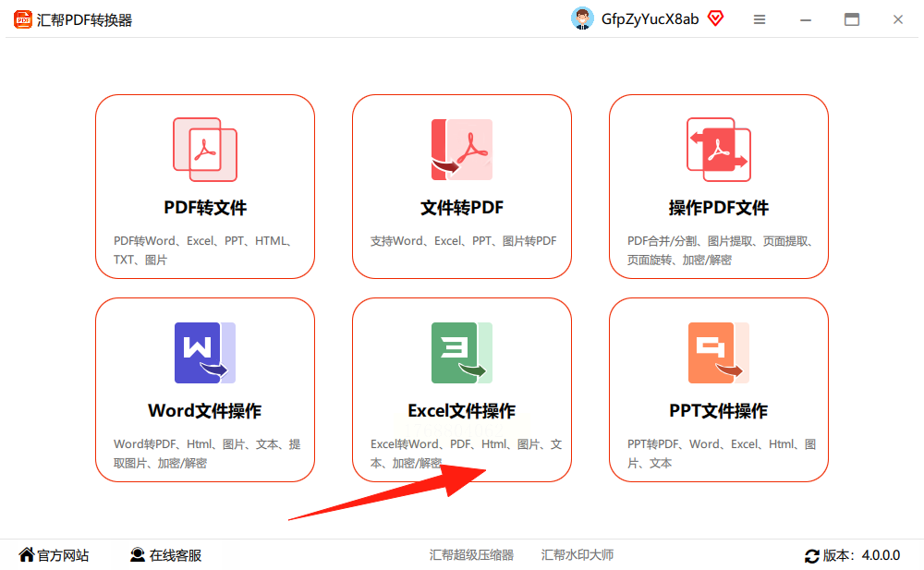Click the green Excel文件操作 icon
The width and height of the screenshot is (924, 570).
[x=462, y=353]
